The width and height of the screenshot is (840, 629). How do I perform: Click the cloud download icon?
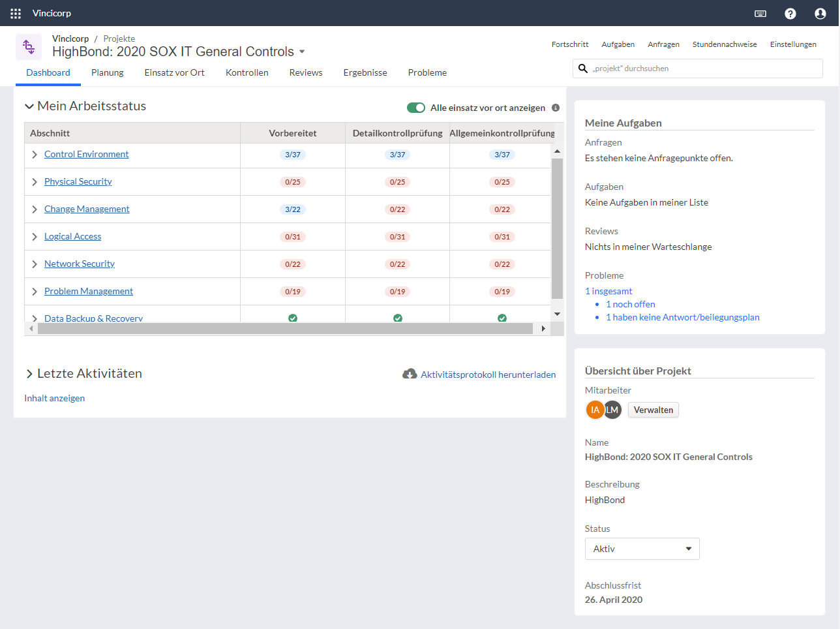point(410,374)
